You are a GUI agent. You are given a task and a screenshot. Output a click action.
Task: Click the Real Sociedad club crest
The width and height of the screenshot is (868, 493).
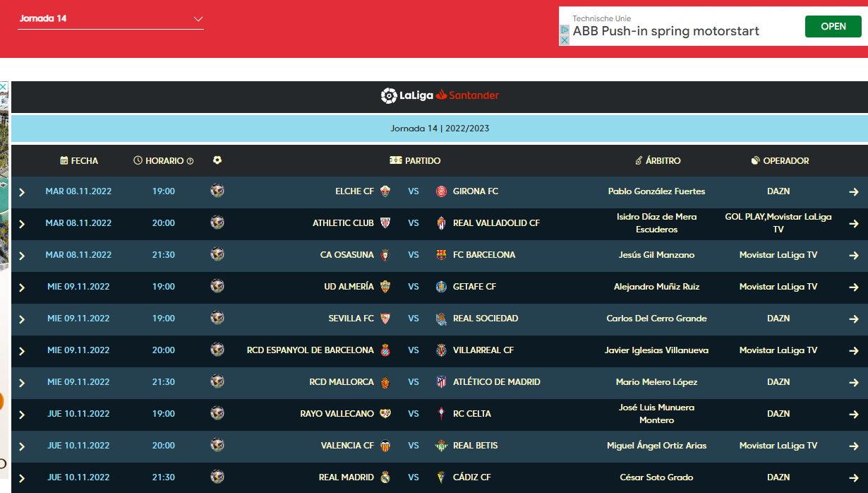click(442, 319)
